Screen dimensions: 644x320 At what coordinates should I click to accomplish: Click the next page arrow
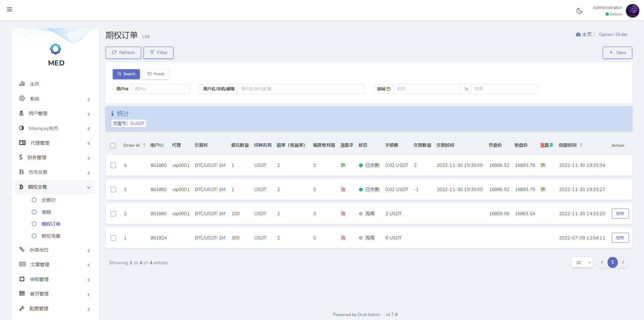coord(623,262)
